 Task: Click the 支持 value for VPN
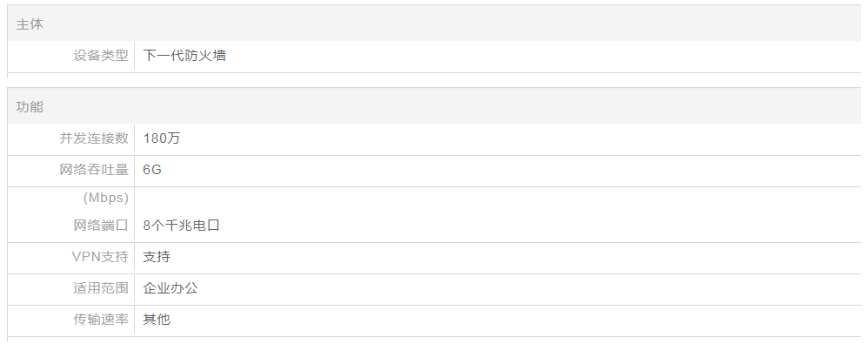[157, 257]
